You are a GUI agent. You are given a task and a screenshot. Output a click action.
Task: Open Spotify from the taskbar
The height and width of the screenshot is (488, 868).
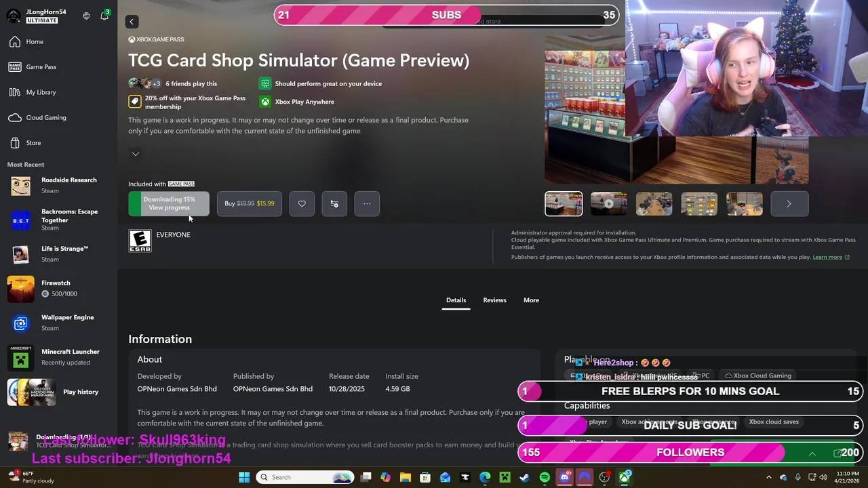545,477
